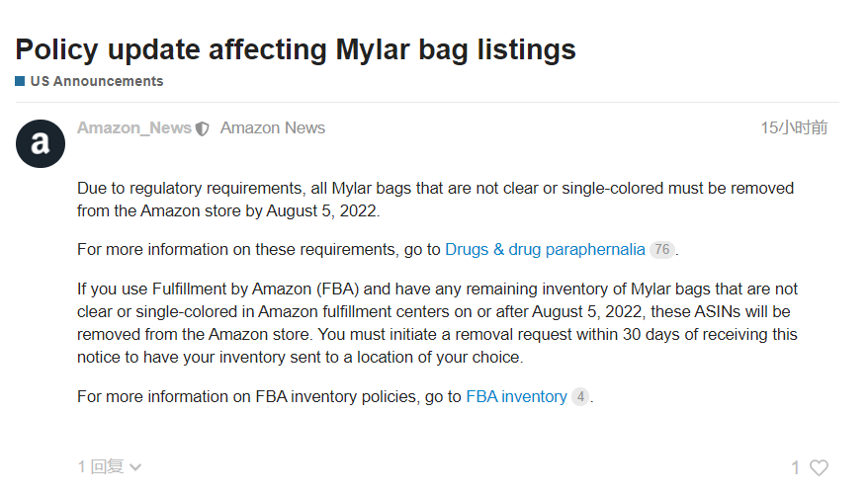
Task: Click first paragraph about regulatory requirements
Action: tap(436, 200)
